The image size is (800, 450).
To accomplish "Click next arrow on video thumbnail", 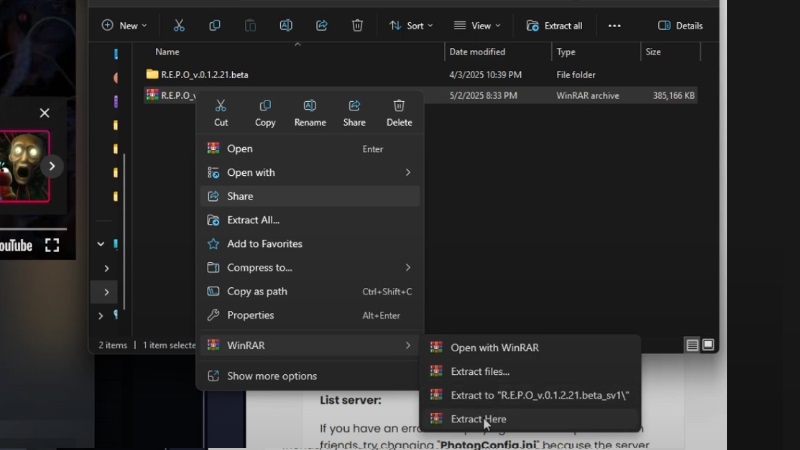I will (52, 166).
